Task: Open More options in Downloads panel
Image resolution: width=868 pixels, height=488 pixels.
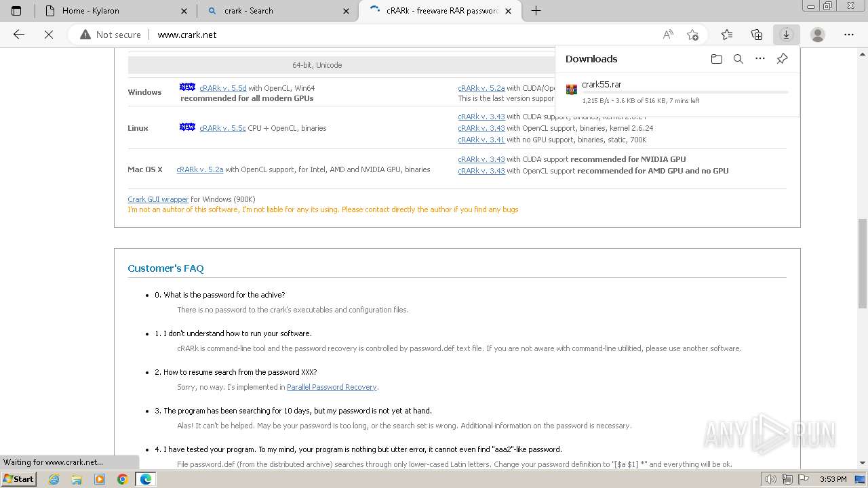Action: (x=760, y=59)
